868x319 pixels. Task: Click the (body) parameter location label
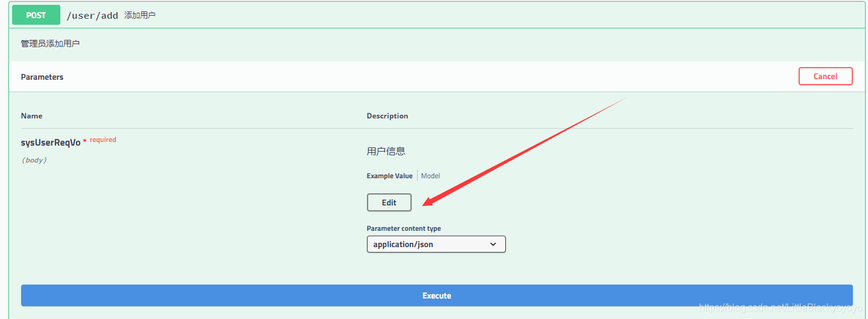(34, 160)
